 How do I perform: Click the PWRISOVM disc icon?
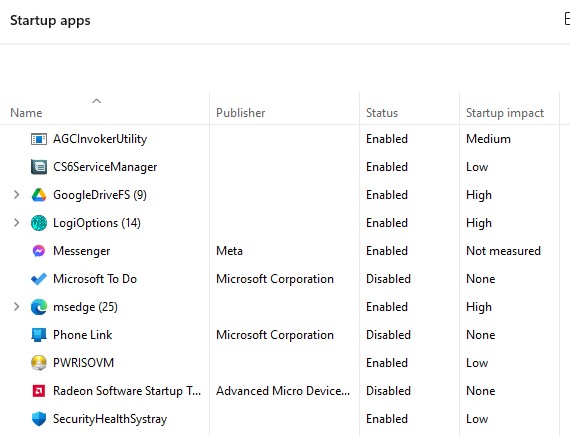tap(39, 363)
